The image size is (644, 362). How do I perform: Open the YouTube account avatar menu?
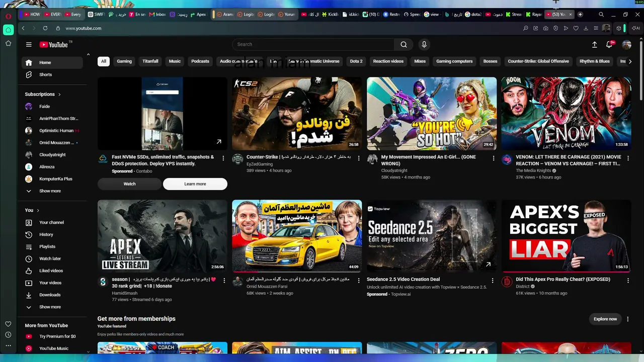(626, 44)
